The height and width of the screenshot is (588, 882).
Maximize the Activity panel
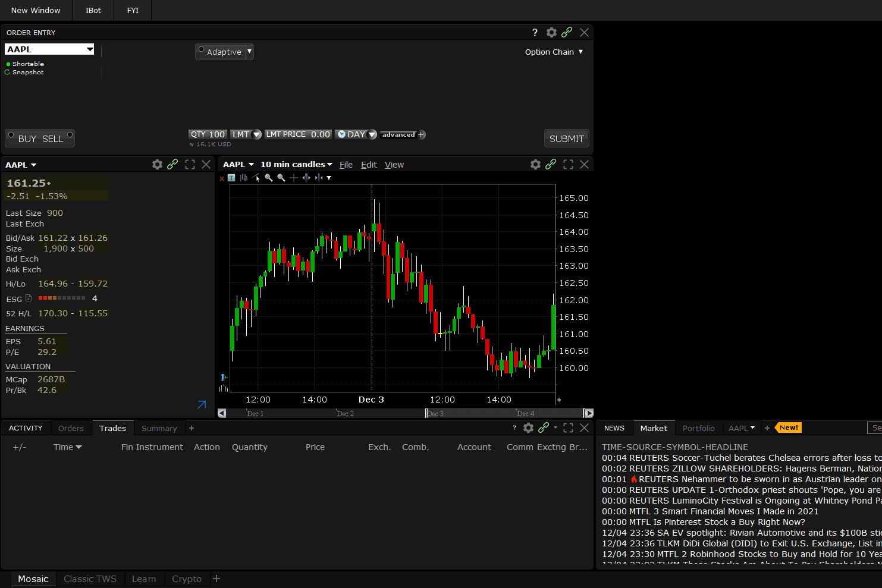(568, 428)
